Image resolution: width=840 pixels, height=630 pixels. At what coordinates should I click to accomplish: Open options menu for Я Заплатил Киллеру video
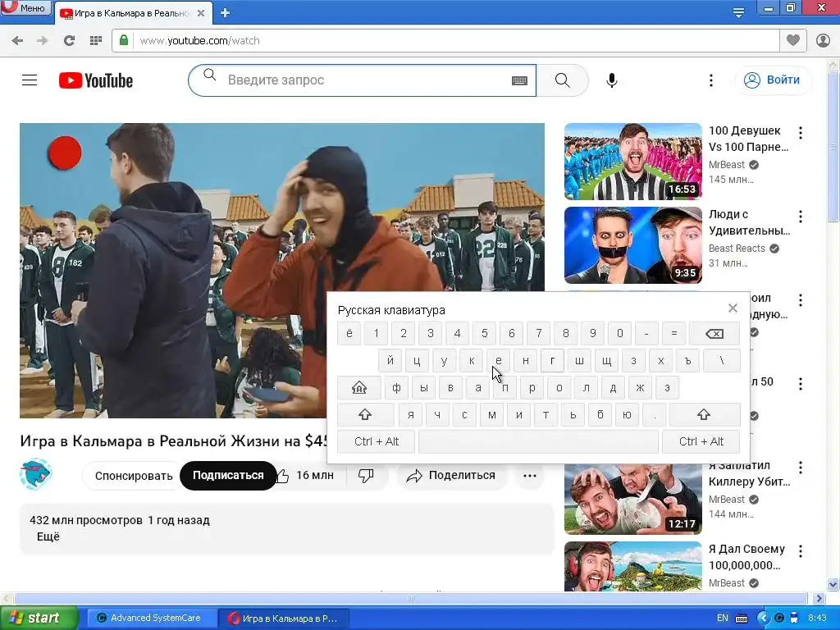point(801,468)
